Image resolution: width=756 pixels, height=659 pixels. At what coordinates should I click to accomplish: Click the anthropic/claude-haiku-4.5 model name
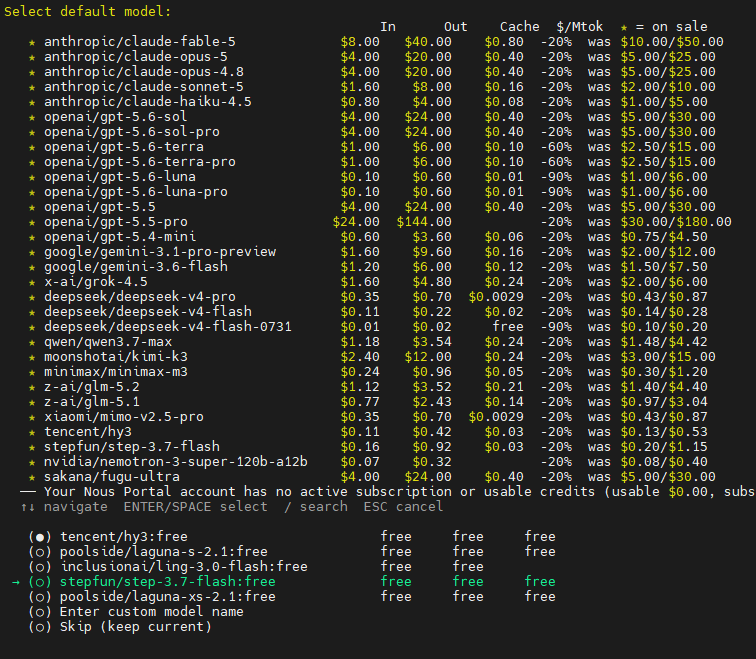pyautogui.click(x=148, y=102)
